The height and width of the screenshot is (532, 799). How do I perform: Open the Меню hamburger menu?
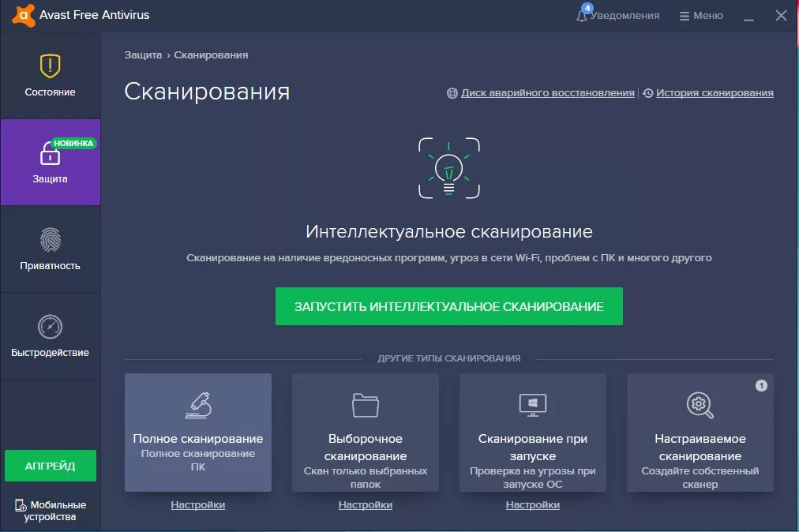tap(701, 16)
